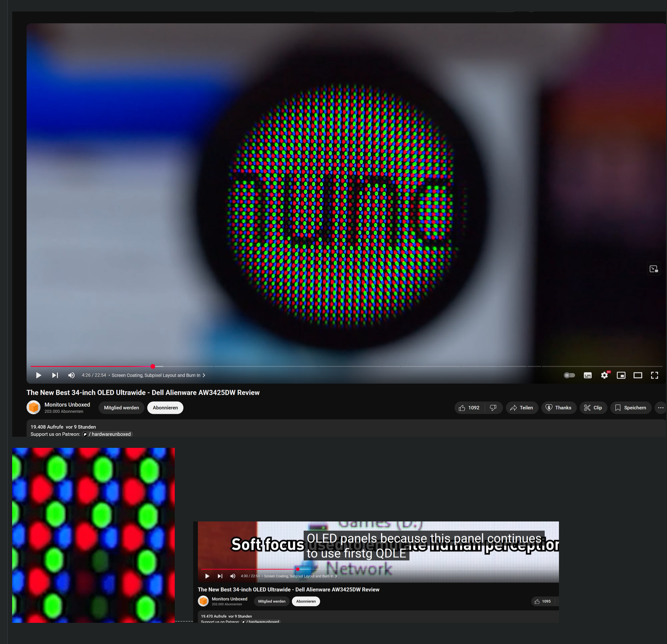Open the more actions menu via three dots
The image size is (667, 644).
tap(661, 408)
